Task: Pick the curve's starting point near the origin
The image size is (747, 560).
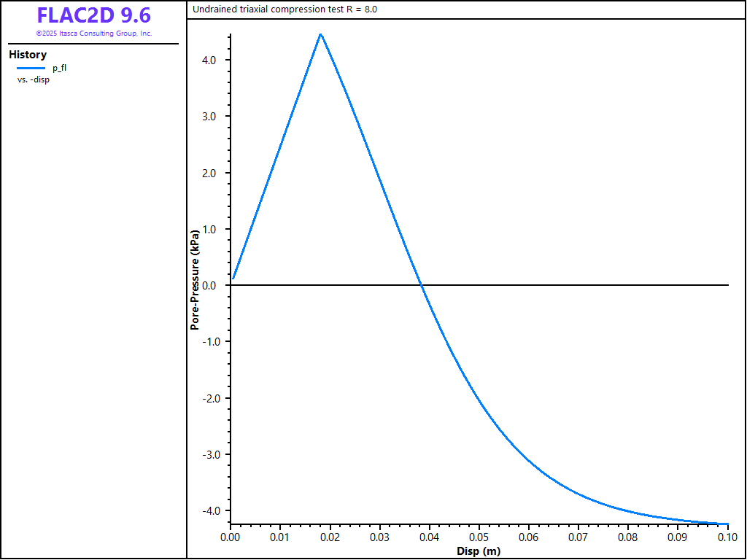Action: click(233, 278)
